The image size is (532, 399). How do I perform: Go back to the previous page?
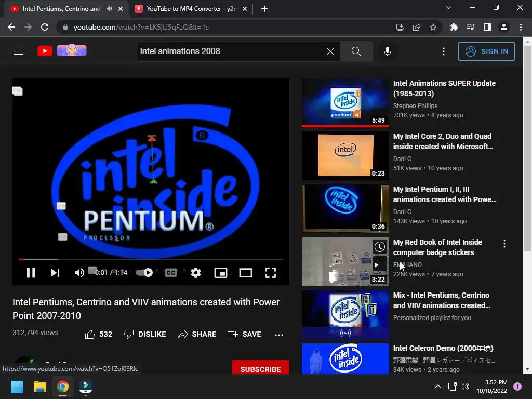(x=11, y=27)
